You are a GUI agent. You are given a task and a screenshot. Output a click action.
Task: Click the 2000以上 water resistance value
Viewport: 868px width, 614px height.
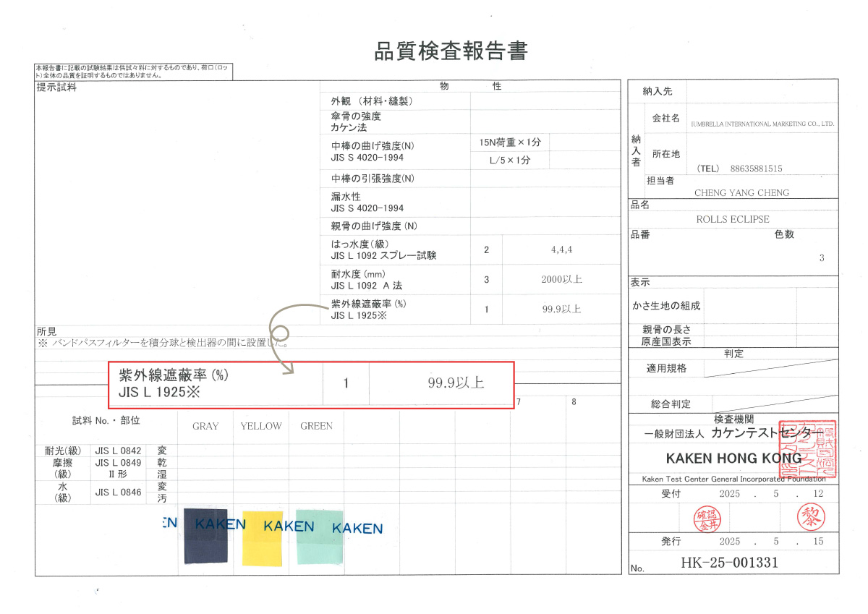tap(561, 279)
